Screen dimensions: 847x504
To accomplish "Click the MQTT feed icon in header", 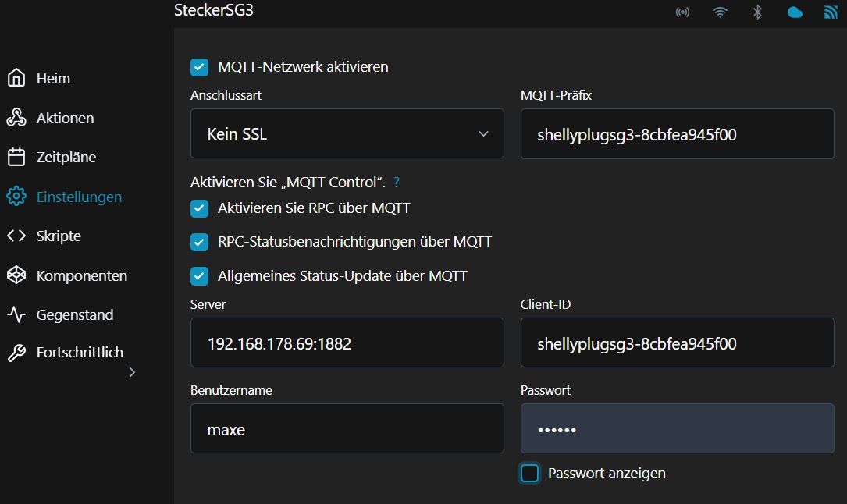I will click(831, 12).
